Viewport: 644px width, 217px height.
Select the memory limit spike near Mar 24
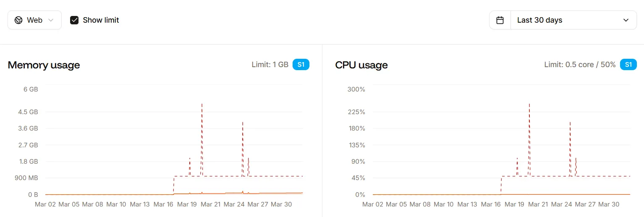[243, 123]
